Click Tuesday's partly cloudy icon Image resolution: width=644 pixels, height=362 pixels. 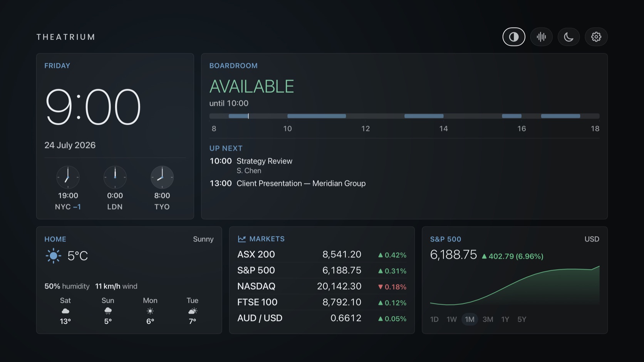193,311
